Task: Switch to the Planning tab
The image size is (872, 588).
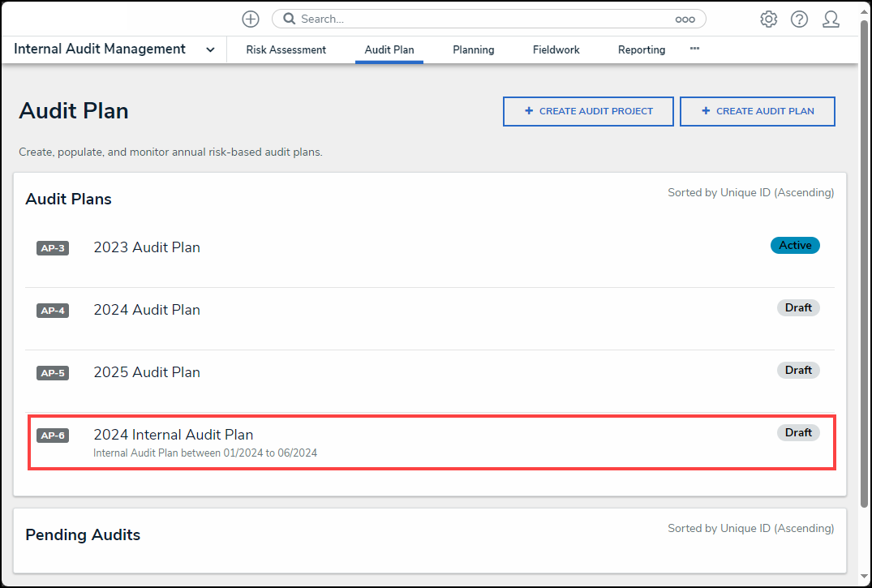Action: pos(473,49)
